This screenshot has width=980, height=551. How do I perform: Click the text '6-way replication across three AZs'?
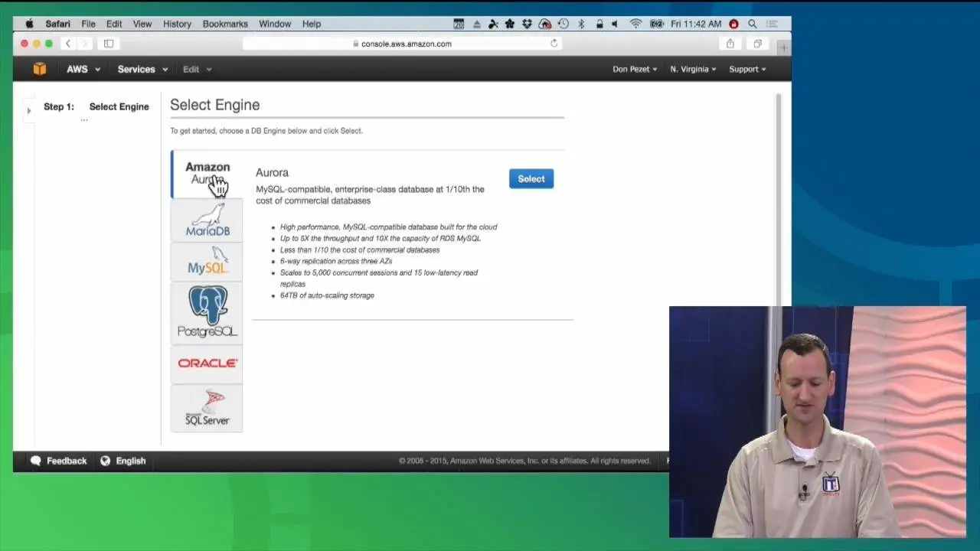[336, 261]
